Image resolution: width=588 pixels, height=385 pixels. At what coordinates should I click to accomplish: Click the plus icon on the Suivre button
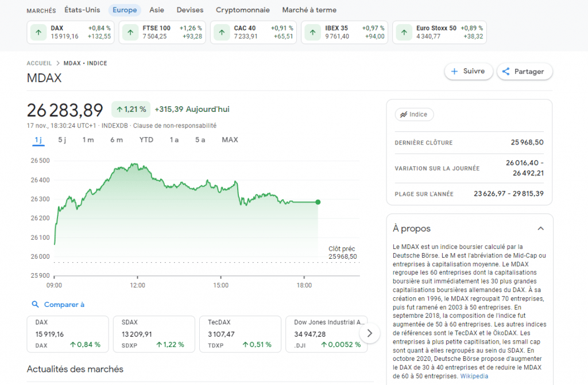coord(455,71)
